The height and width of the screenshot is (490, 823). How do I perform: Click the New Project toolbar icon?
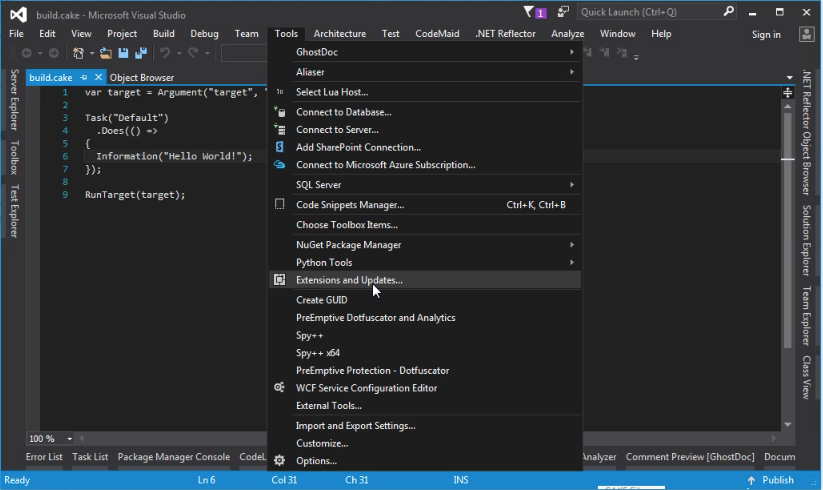tap(78, 53)
